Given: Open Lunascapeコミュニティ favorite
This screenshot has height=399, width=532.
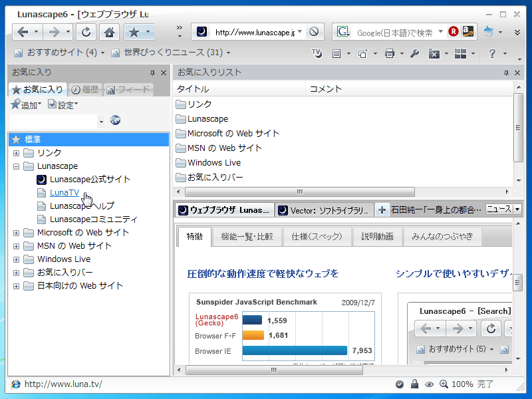Looking at the screenshot, I should click(94, 219).
